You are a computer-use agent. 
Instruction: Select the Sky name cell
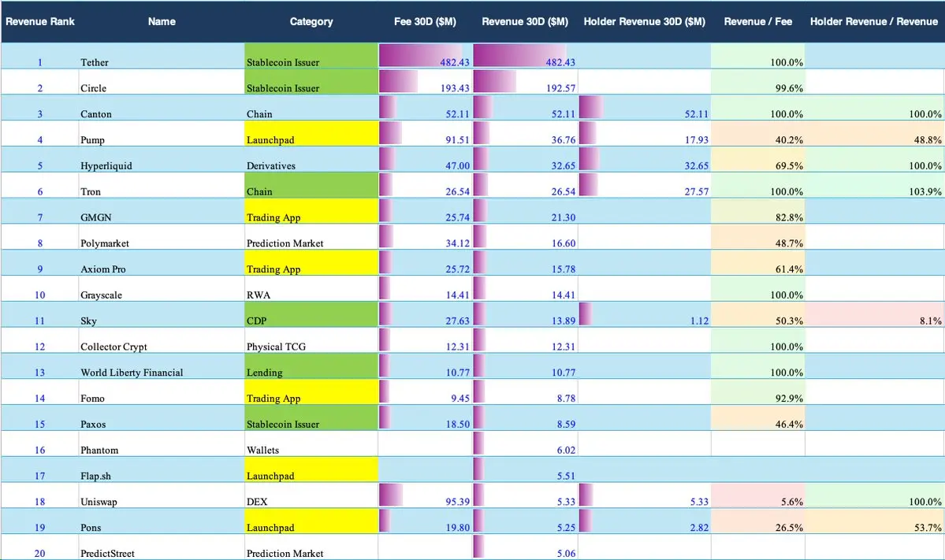[162, 315]
